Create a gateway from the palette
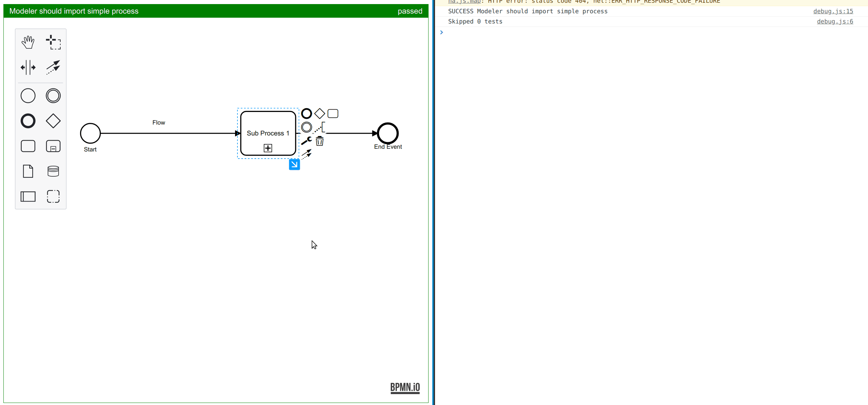The height and width of the screenshot is (405, 868). 53,120
